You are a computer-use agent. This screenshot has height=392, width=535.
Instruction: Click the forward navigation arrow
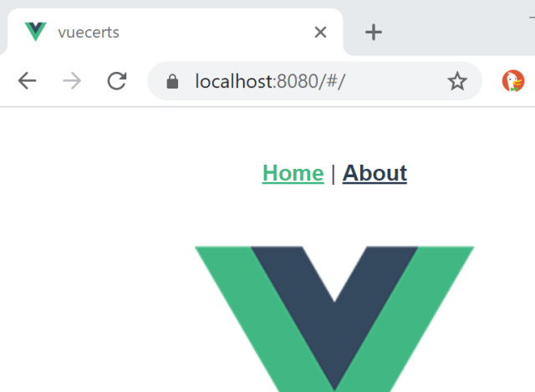coord(72,81)
